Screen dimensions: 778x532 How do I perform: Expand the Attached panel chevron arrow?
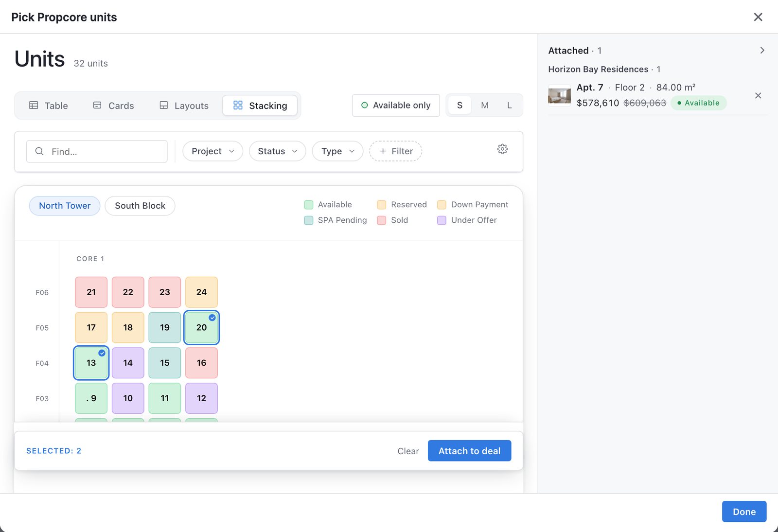(x=762, y=51)
